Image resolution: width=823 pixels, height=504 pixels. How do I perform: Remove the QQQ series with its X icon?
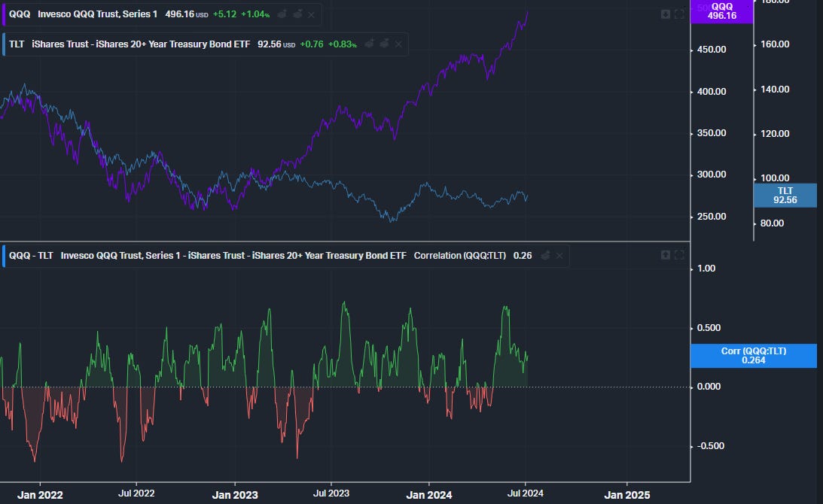[311, 15]
